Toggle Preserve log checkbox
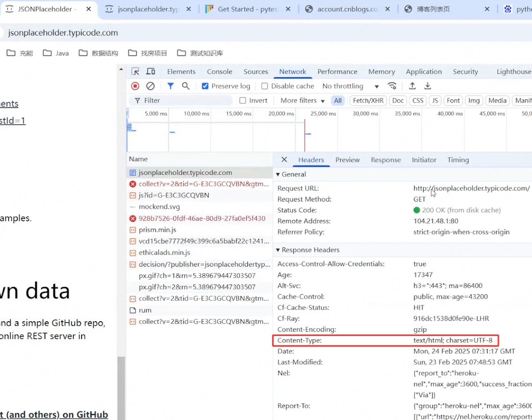The height and width of the screenshot is (420, 532). click(205, 86)
